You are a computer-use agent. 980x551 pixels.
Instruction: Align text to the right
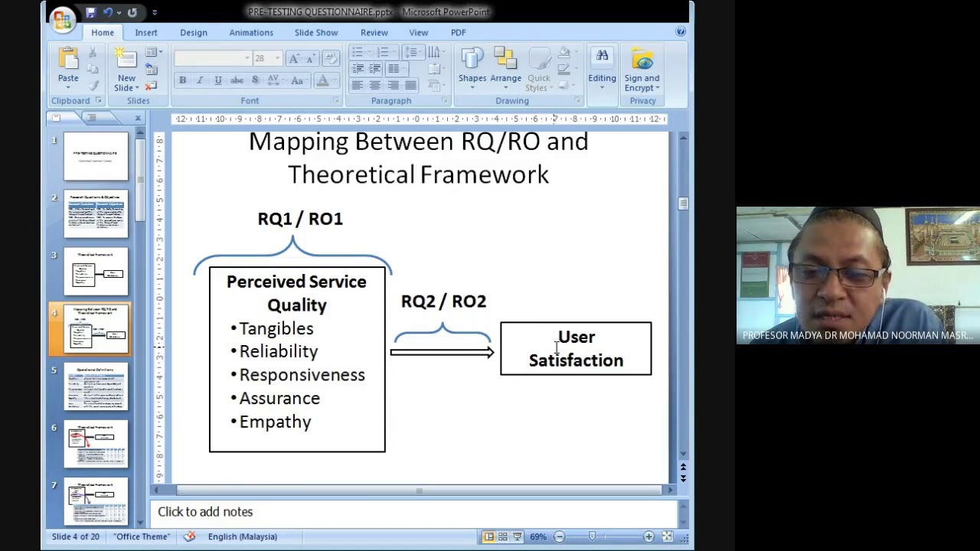point(393,86)
